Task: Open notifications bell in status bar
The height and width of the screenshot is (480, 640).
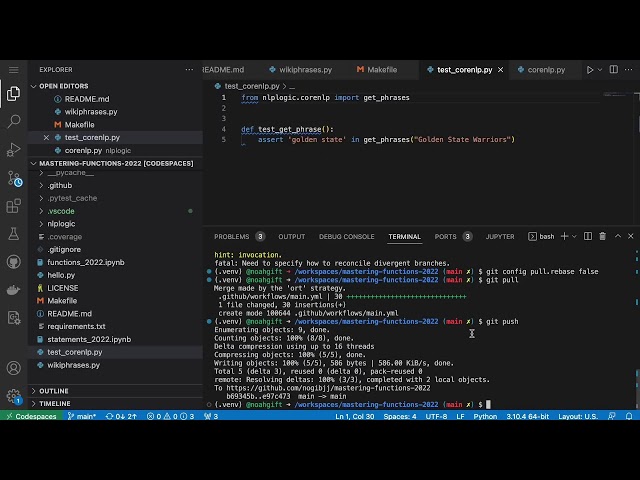Action: pos(629,416)
